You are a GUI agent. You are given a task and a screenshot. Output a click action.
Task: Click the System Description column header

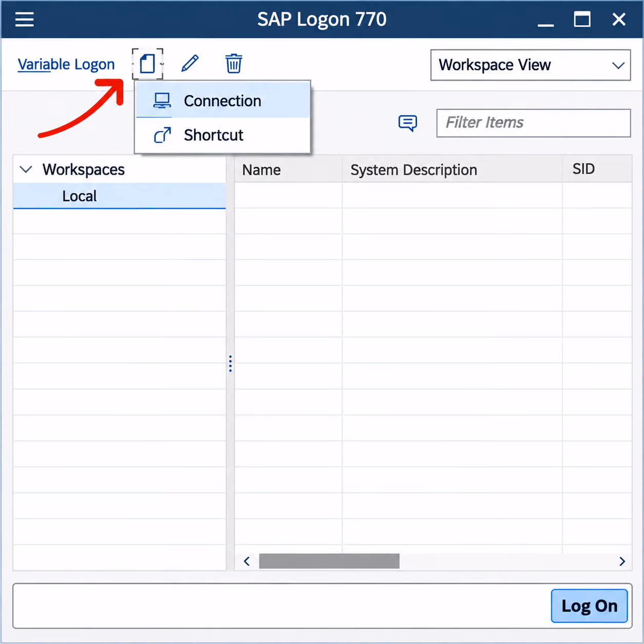click(452, 169)
